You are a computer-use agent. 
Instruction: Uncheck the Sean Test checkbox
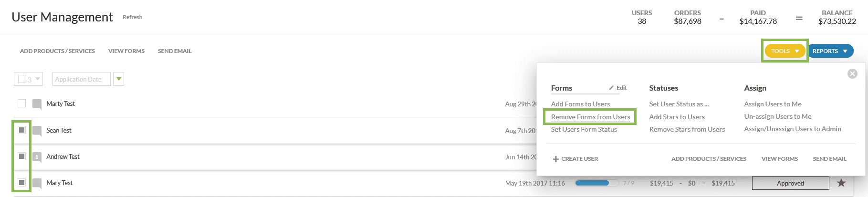pos(21,130)
